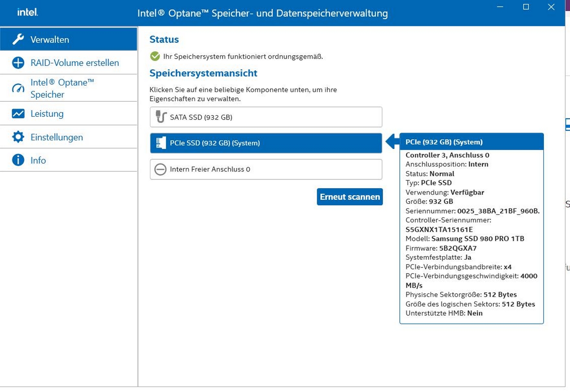Click the Modell Samsung SSD 980 PRO 1TB line

point(465,239)
